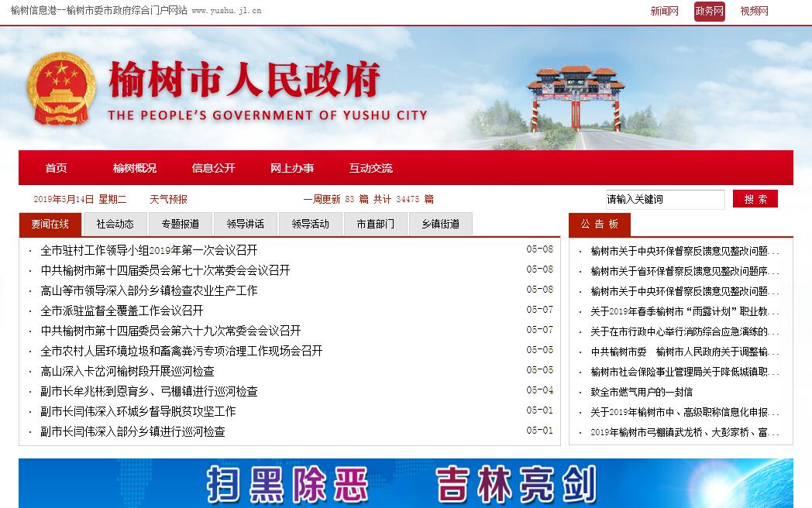
Task: Open the 天气预报 weather link
Action: 168,199
